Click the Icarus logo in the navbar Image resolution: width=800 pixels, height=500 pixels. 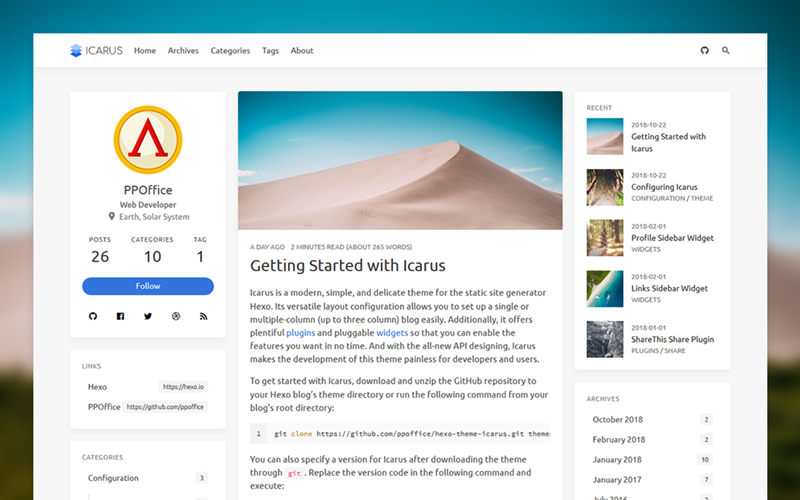[x=96, y=50]
